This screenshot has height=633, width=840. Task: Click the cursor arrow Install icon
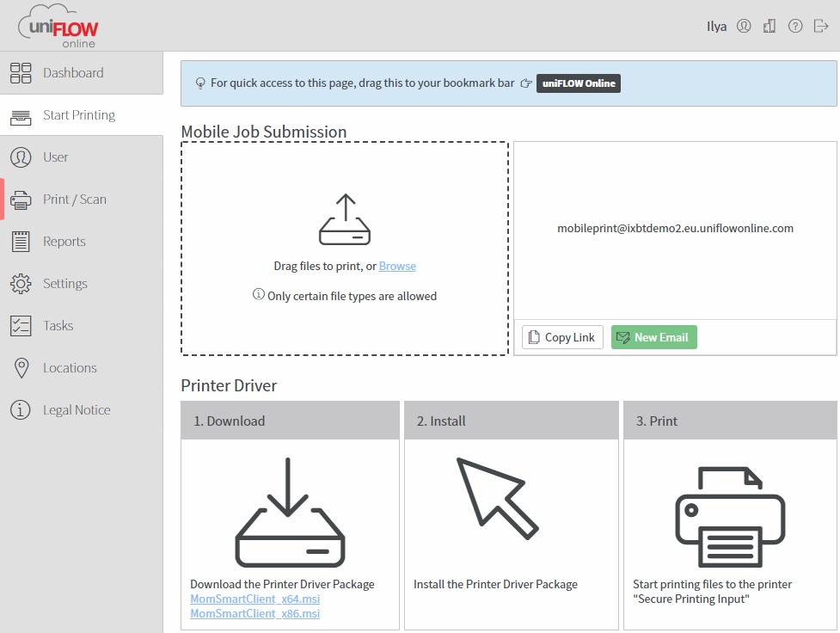pyautogui.click(x=497, y=499)
